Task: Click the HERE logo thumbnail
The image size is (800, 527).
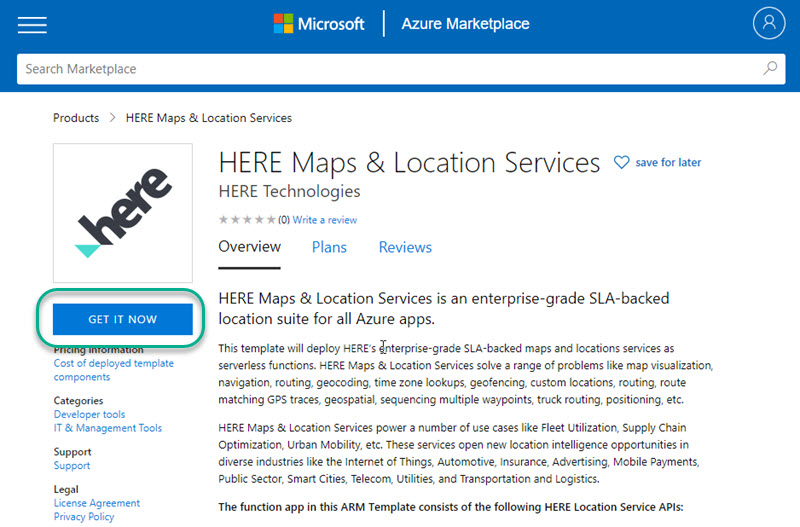Action: 123,213
